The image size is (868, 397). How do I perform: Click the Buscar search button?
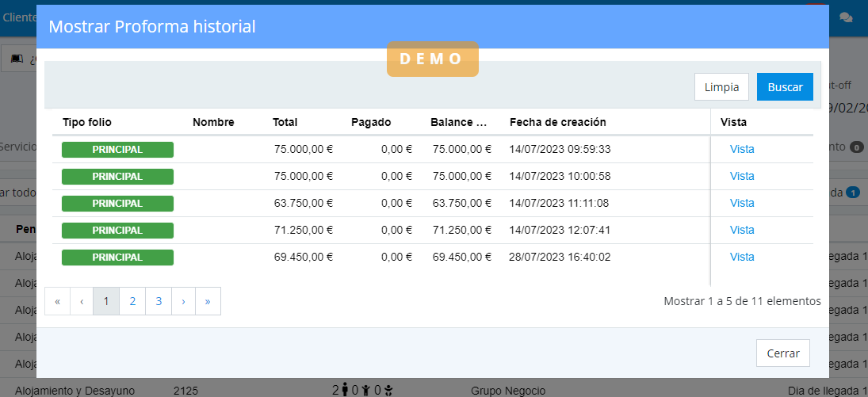pos(784,87)
